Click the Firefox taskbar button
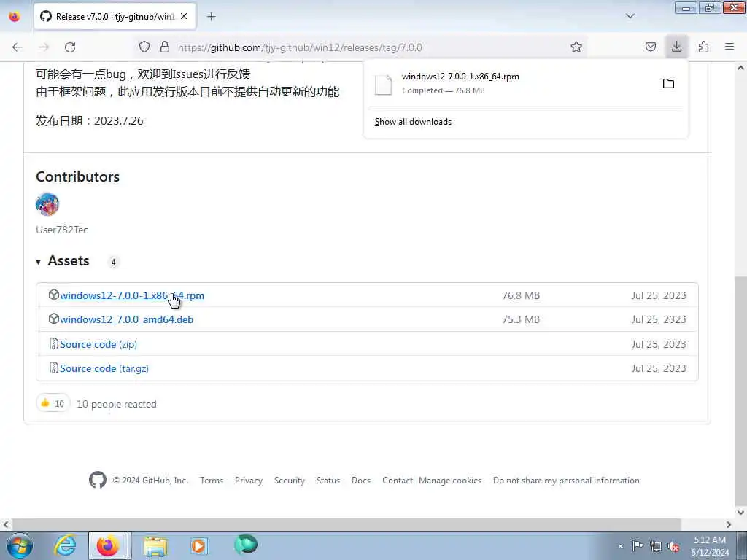This screenshot has height=560, width=747. [108, 545]
